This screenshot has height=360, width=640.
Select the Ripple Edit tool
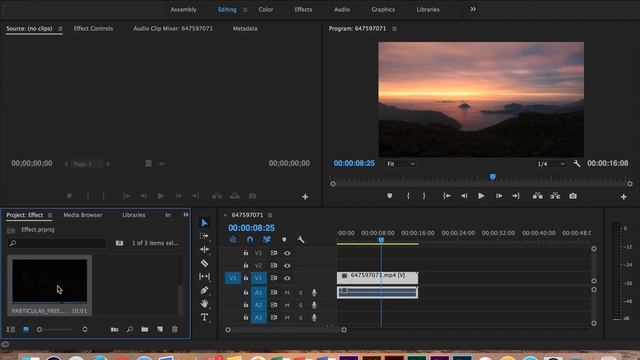[204, 249]
